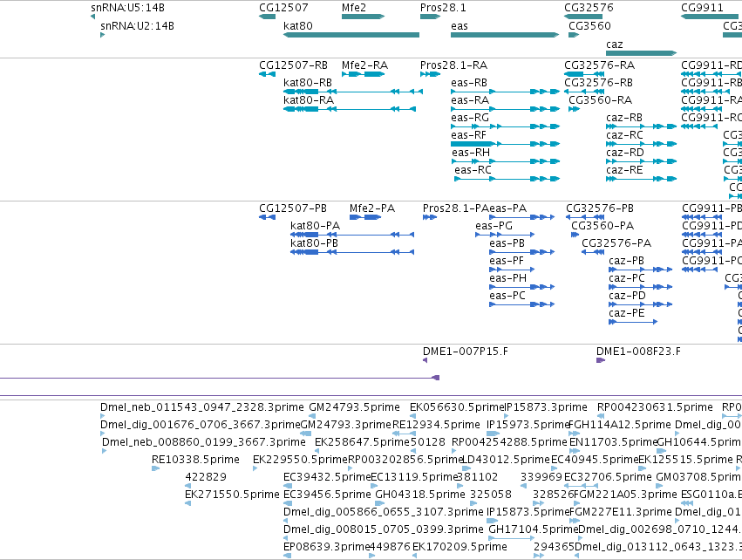Click the kat80-RB transcript label
The image size is (742, 560).
308,82
